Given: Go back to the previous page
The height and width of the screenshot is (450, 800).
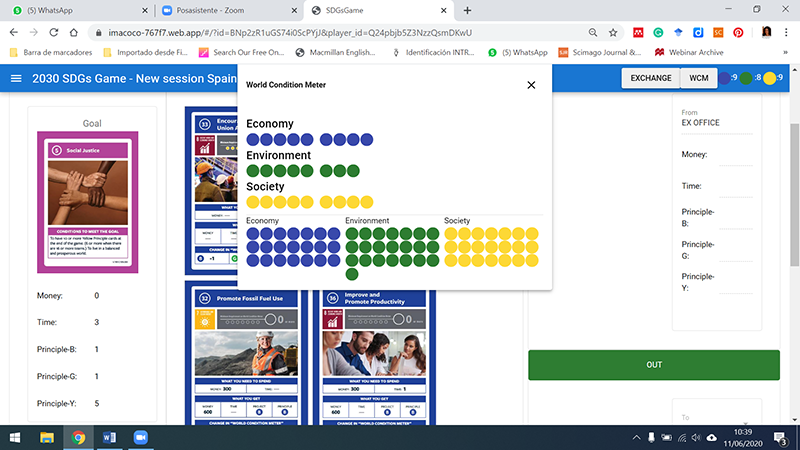Looking at the screenshot, I should (x=14, y=33).
